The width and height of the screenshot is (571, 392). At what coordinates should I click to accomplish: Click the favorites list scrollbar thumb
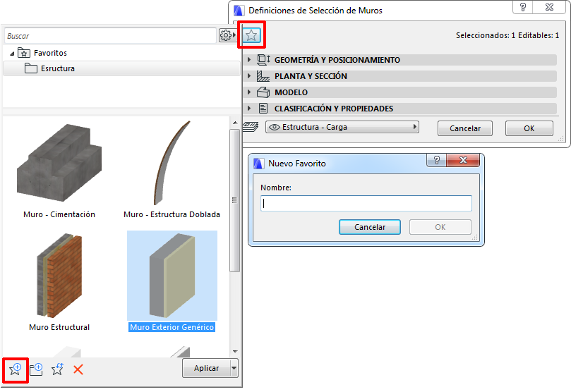[x=235, y=200]
